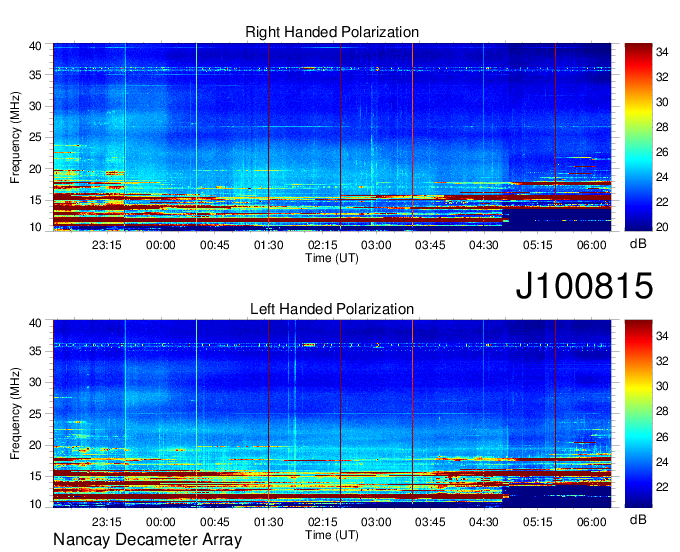Click the "Left Handed Polarization" plot title
The width and height of the screenshot is (680, 552).
(x=332, y=309)
